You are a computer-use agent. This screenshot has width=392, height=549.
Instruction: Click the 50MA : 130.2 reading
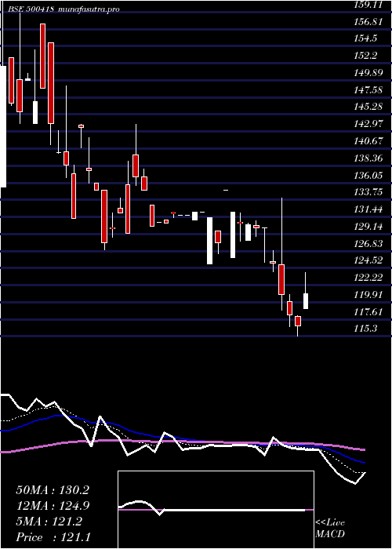(x=53, y=490)
